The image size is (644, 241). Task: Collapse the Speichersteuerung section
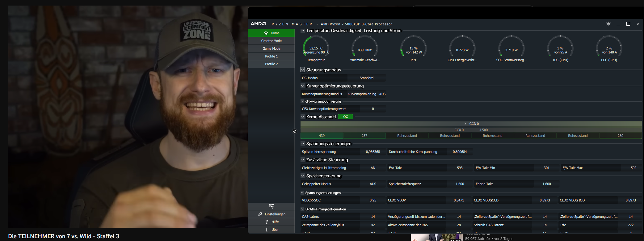[x=303, y=176]
